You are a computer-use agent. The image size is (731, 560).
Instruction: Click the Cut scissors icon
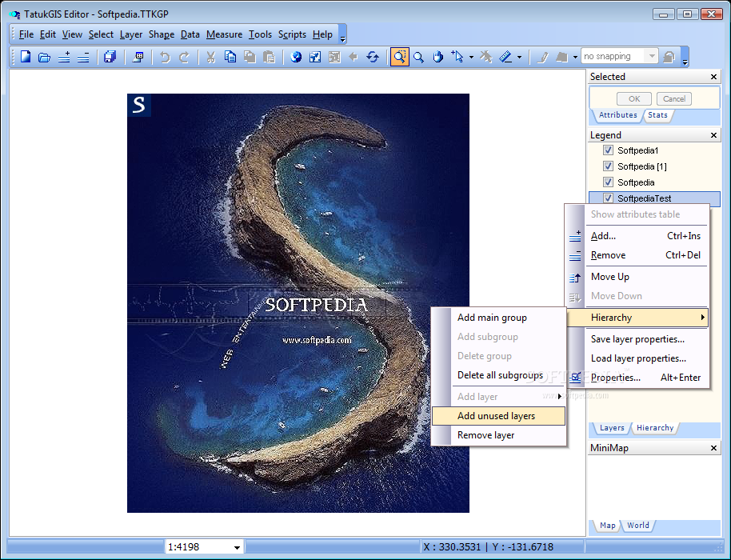tap(210, 57)
